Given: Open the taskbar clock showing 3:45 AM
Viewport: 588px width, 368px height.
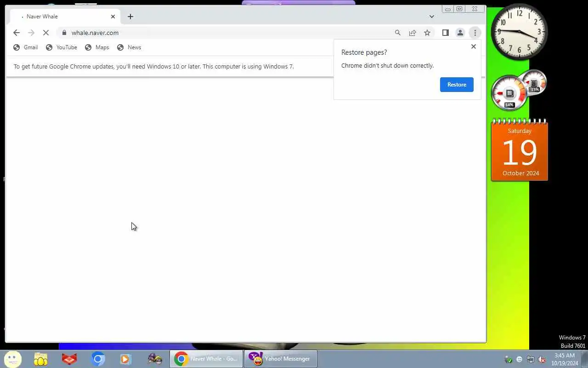Looking at the screenshot, I should tap(565, 359).
